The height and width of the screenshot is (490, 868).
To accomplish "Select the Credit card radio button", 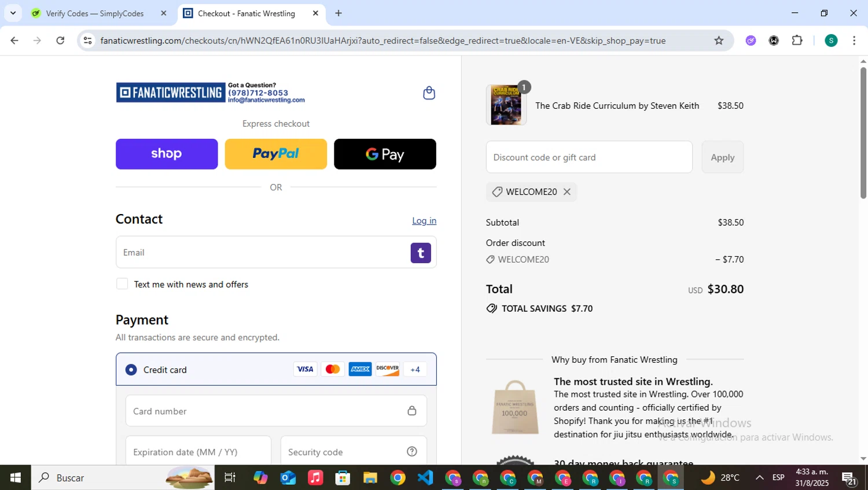I will pyautogui.click(x=131, y=370).
